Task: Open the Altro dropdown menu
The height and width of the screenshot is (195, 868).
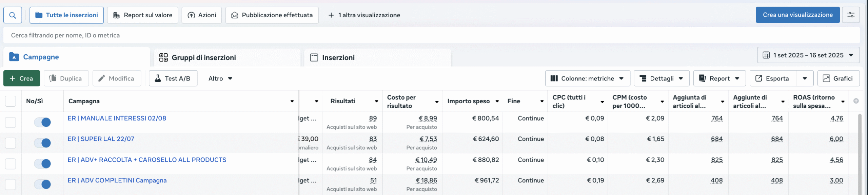Action: (x=220, y=78)
